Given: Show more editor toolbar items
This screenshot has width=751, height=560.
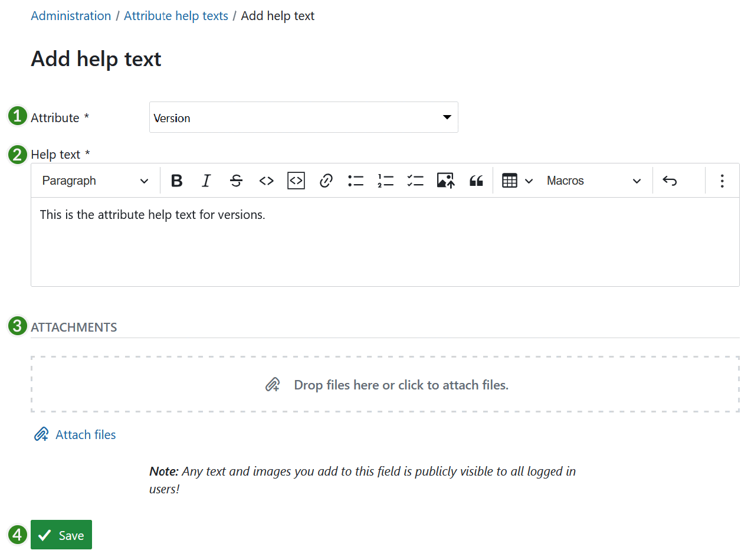Looking at the screenshot, I should pos(722,181).
